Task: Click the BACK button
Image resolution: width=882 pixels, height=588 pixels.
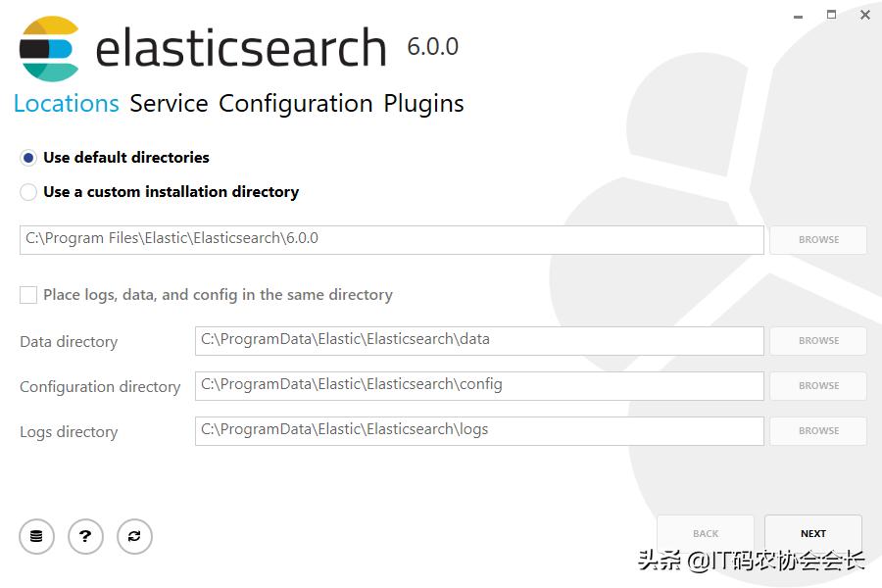Action: [x=705, y=533]
